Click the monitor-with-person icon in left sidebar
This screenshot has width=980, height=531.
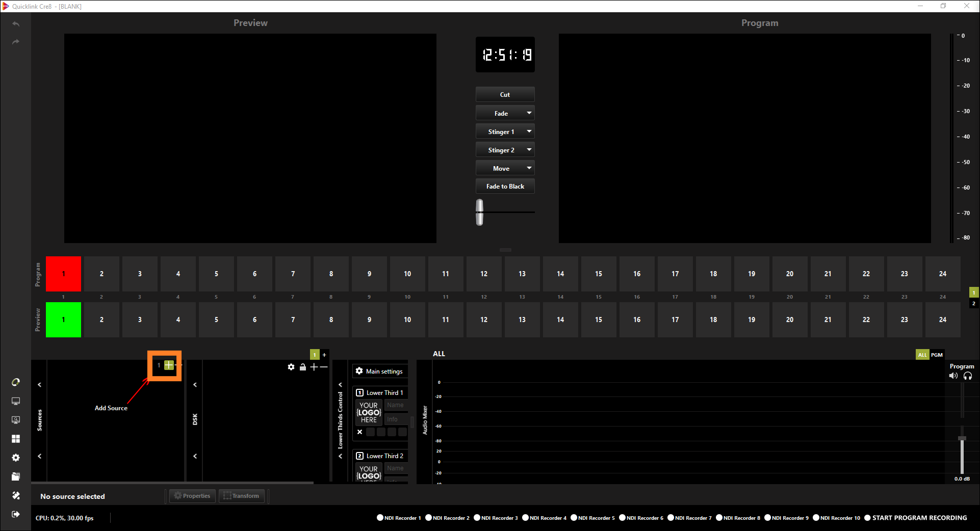pos(16,420)
